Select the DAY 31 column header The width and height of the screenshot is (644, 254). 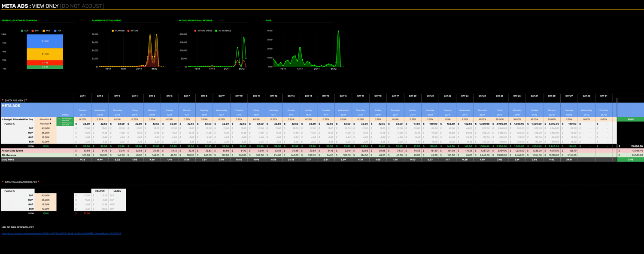604,96
